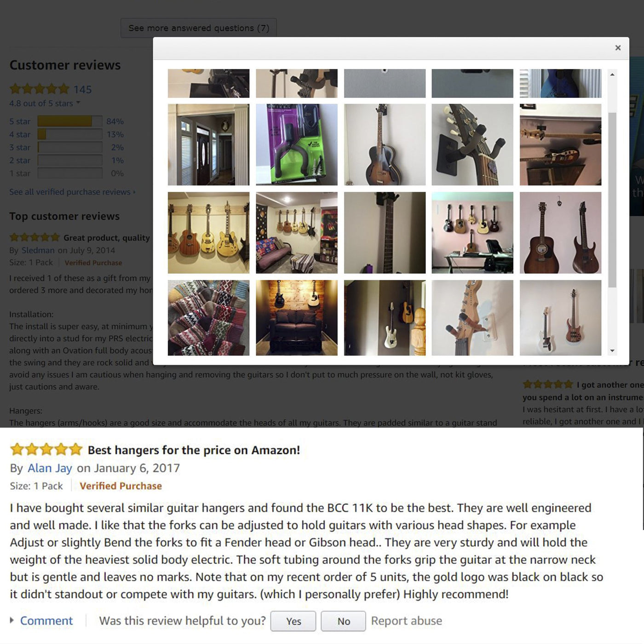Open thumbnail of hallway with front door
Viewport: 644px width, 644px height.
pyautogui.click(x=208, y=144)
